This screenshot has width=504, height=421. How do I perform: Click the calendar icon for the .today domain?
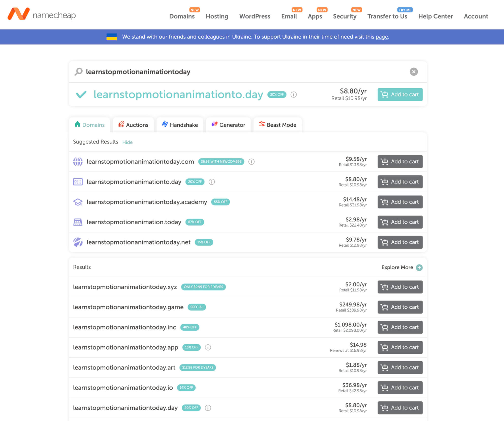pyautogui.click(x=78, y=222)
